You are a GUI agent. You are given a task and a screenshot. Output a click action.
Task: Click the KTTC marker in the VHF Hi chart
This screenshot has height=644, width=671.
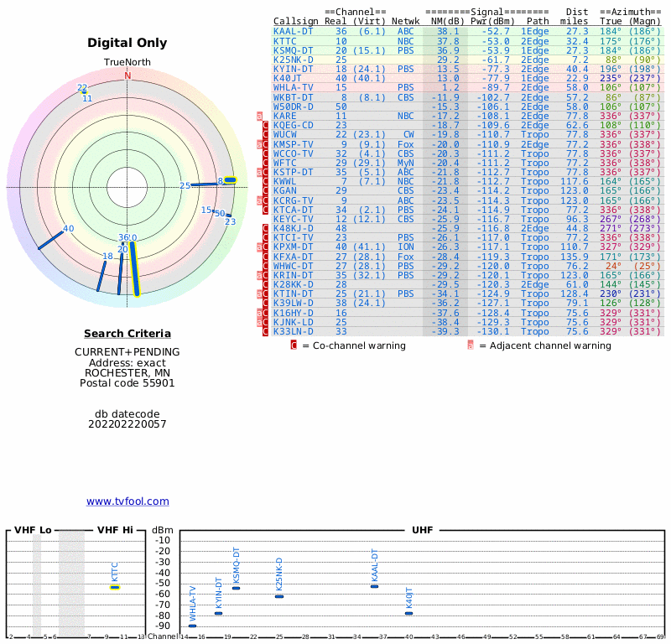click(115, 588)
